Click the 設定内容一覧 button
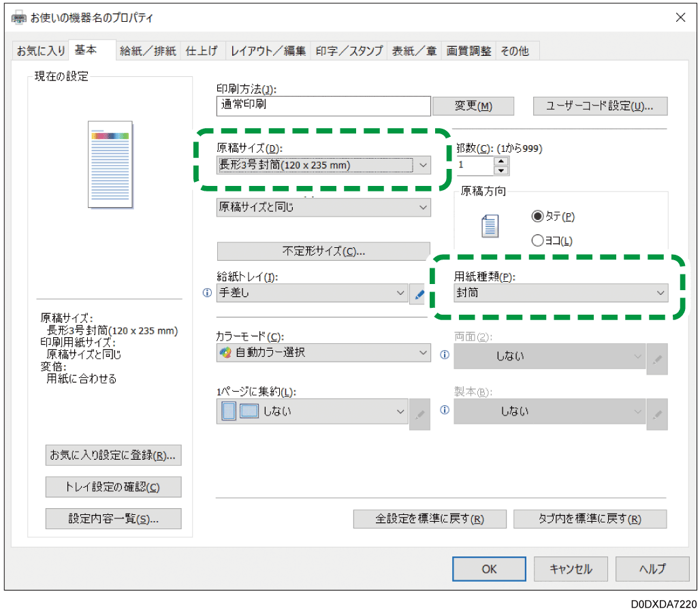The height and width of the screenshot is (613, 700). pos(113,518)
